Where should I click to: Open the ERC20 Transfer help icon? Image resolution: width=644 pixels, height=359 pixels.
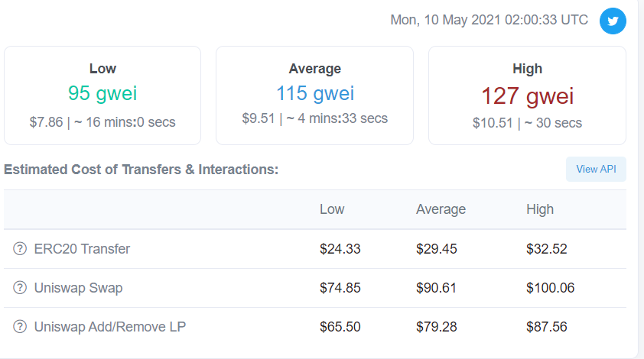pyautogui.click(x=20, y=249)
